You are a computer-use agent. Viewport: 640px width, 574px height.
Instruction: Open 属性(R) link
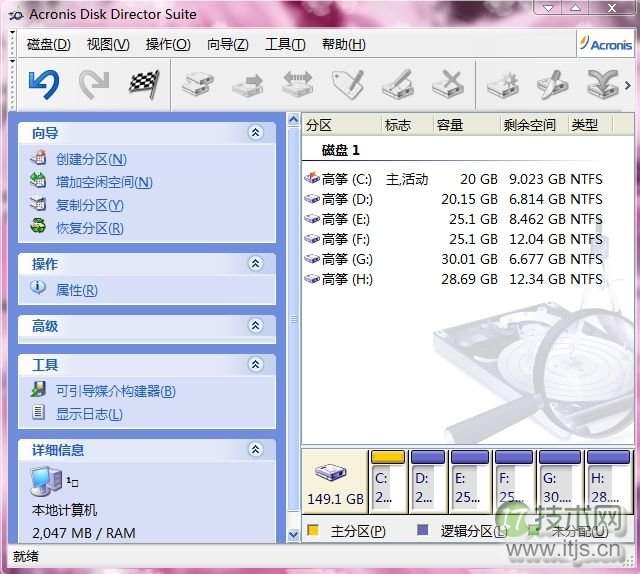coord(77,290)
